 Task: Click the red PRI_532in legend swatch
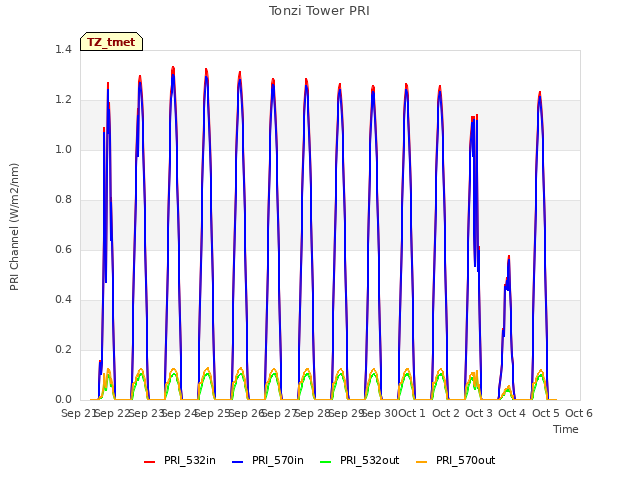point(149,462)
